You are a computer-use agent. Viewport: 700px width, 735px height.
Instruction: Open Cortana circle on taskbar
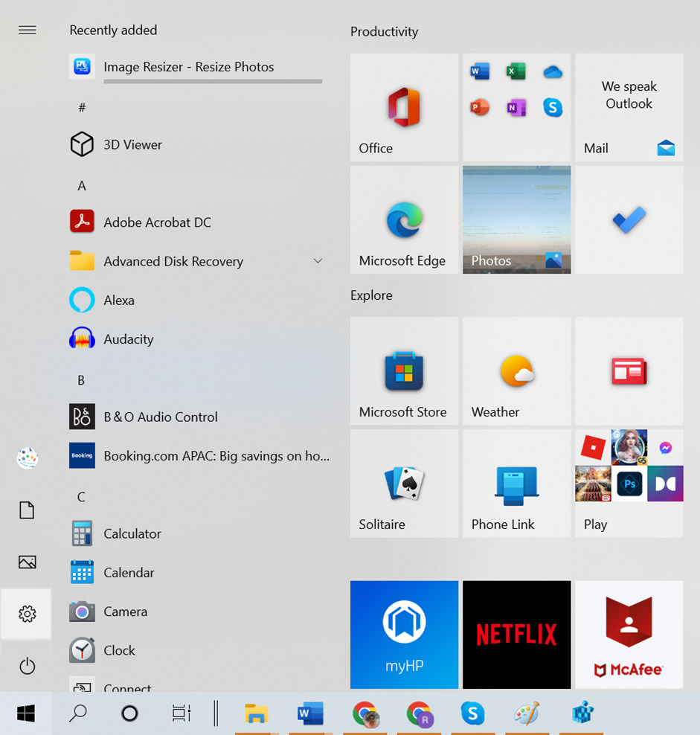129,713
